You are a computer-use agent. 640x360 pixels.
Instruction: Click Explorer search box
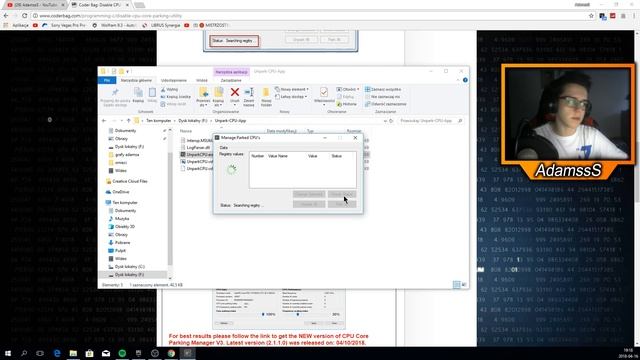(431, 121)
